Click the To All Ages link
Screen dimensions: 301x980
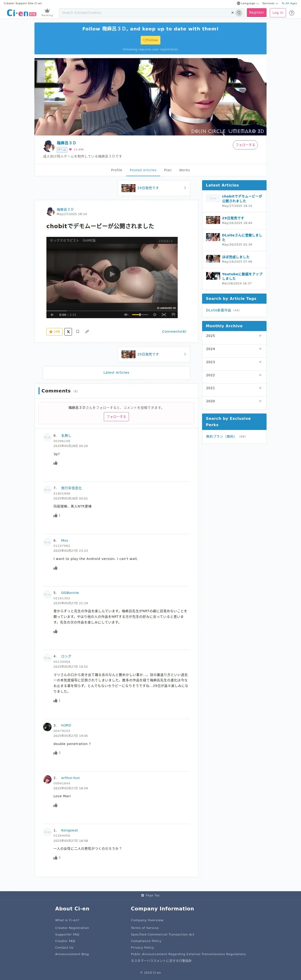pos(289,4)
